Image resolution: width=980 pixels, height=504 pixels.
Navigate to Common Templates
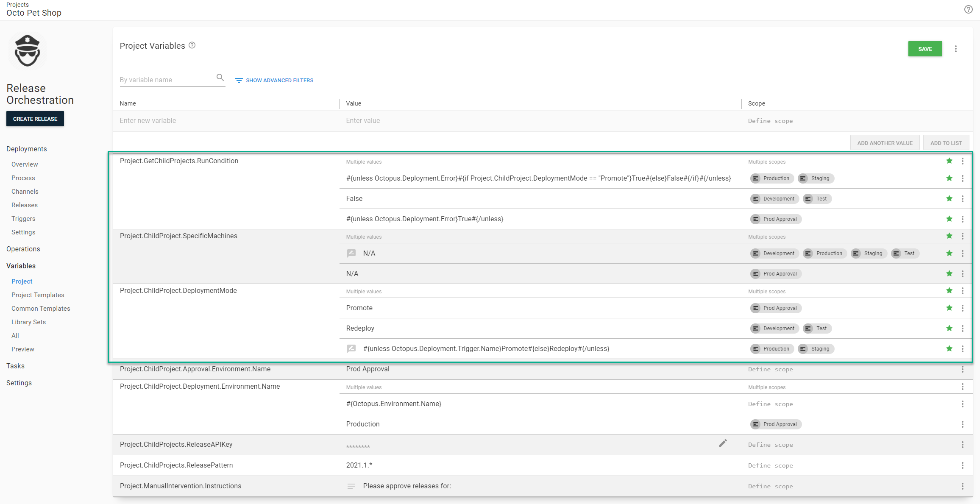coord(41,308)
